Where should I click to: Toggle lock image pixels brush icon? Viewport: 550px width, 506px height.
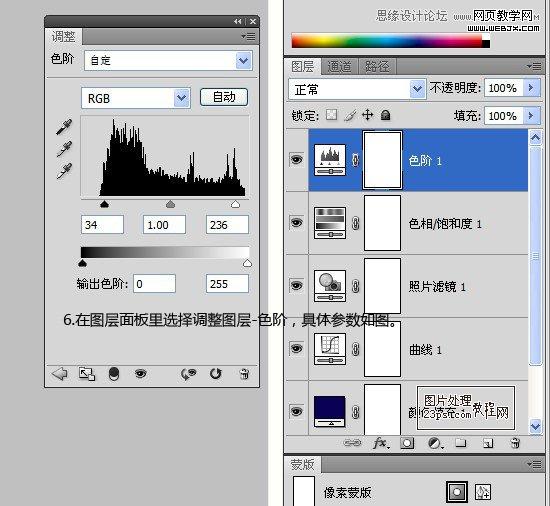click(x=350, y=115)
